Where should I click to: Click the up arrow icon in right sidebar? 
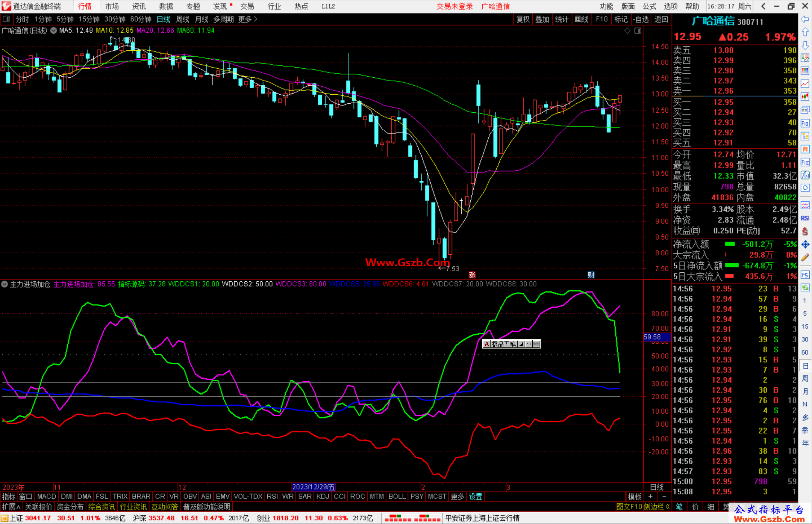pyautogui.click(x=805, y=32)
